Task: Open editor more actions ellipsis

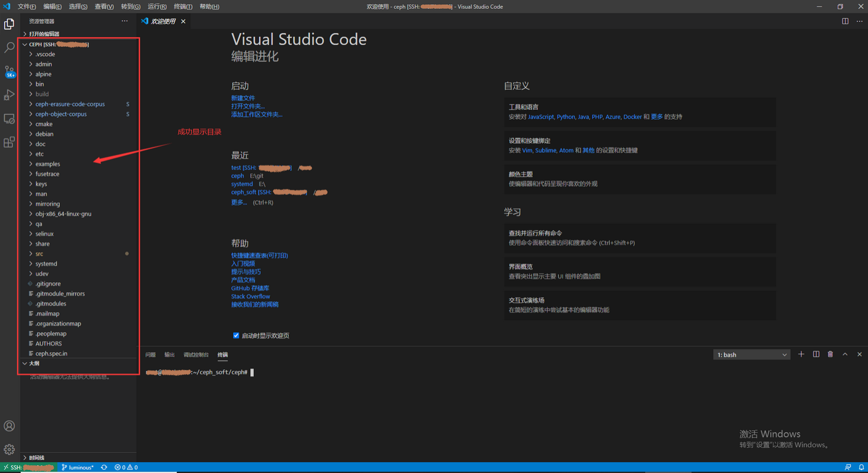Action: [860, 21]
